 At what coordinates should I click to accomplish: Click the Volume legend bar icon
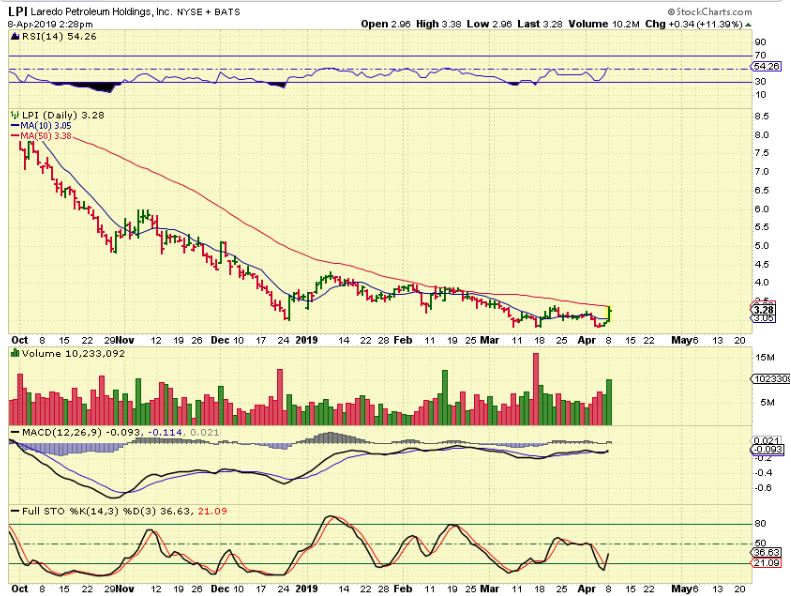coord(15,353)
